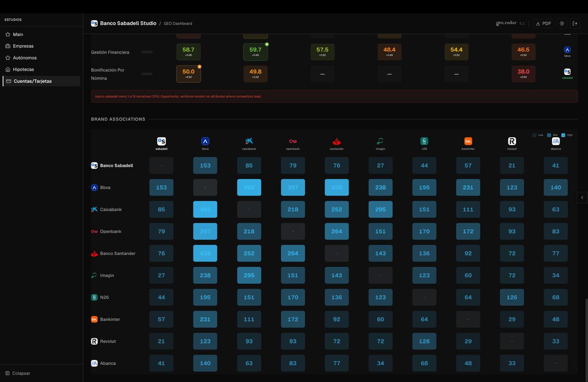This screenshot has width=588, height=382.
Task: Open the Main section in the sidebar
Action: pos(18,34)
